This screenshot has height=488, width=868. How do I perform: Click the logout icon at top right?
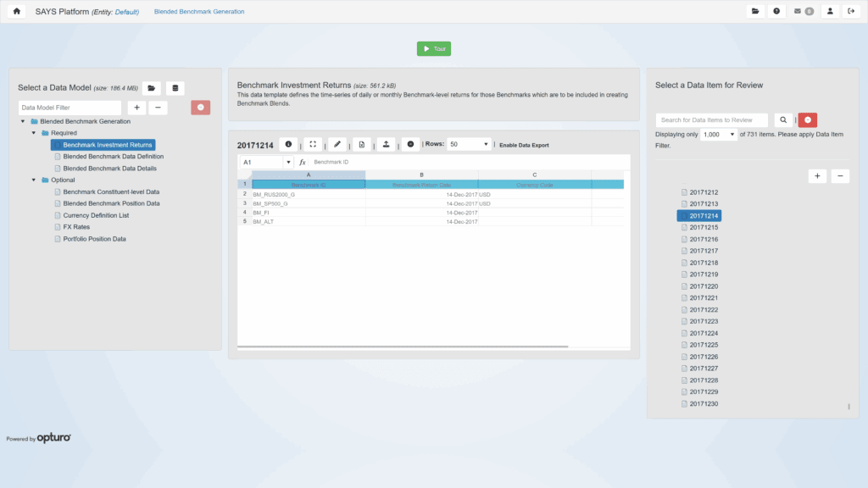pyautogui.click(x=850, y=12)
